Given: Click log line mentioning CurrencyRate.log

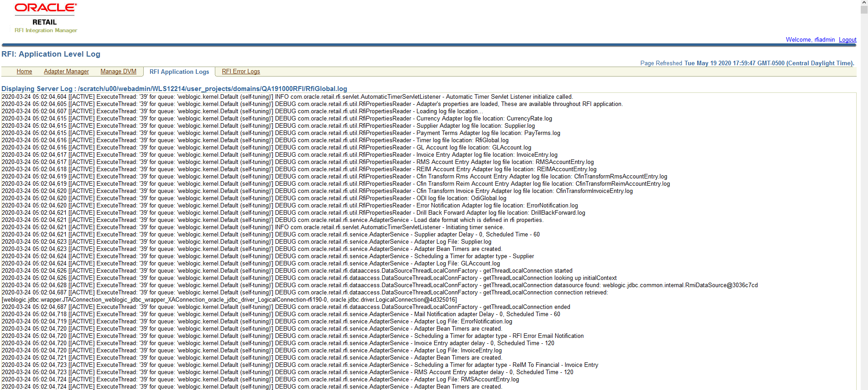Looking at the screenshot, I should (277, 119).
